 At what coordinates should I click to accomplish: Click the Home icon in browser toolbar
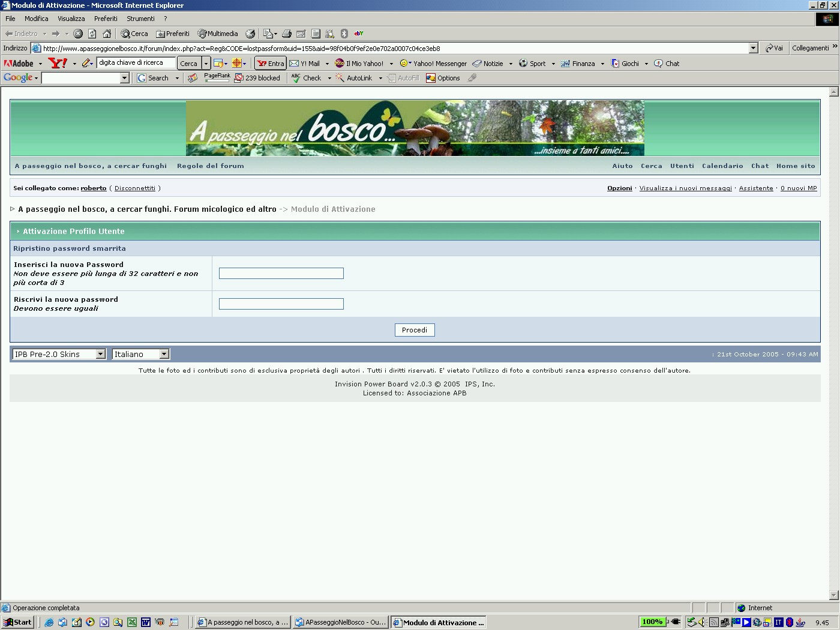107,34
